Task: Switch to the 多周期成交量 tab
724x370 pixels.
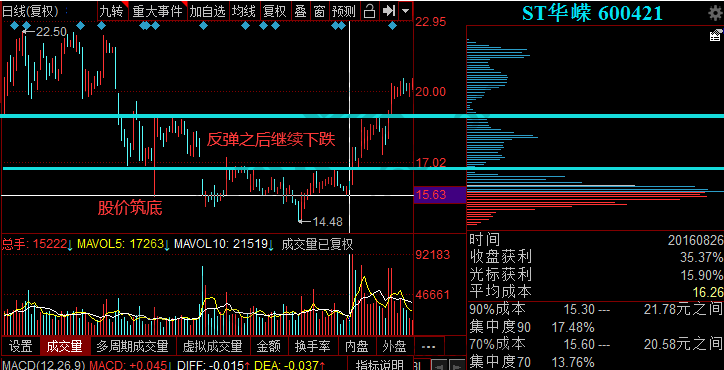Action: [132, 346]
